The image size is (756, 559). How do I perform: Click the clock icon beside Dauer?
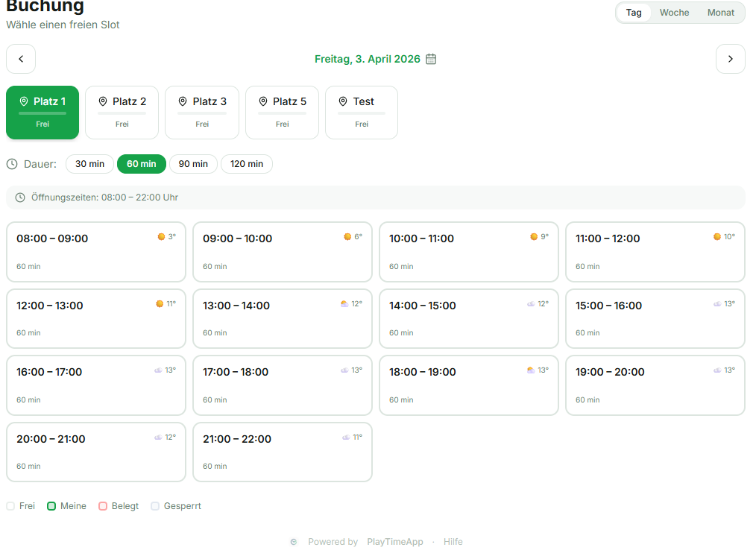12,164
